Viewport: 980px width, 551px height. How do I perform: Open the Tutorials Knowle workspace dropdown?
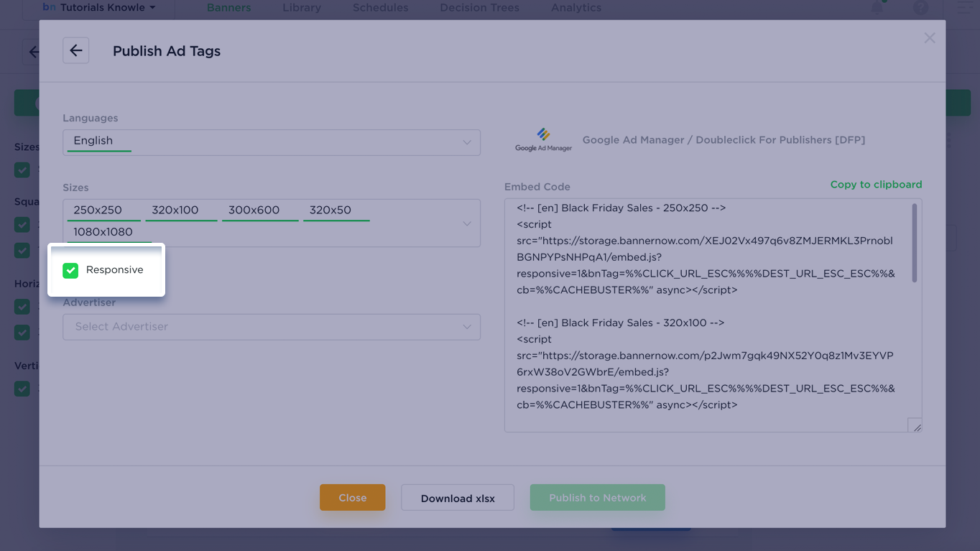pyautogui.click(x=99, y=7)
